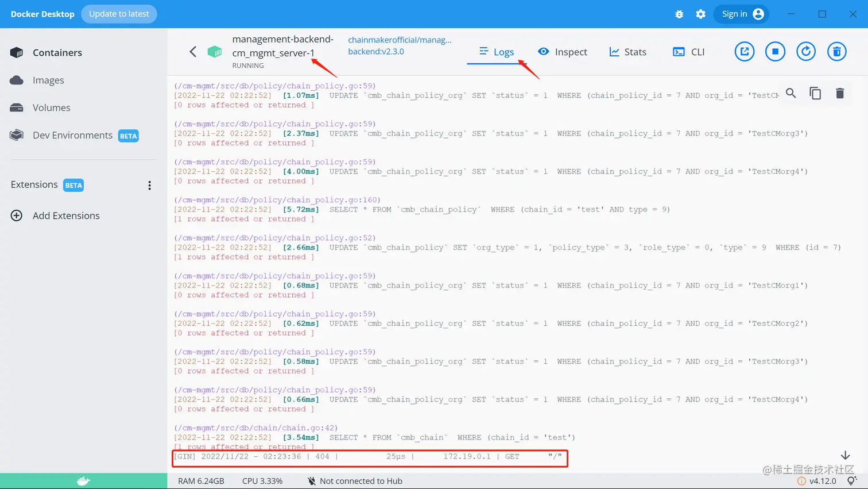868x489 pixels.
Task: Click the CPU 3.33% status entry
Action: click(262, 481)
